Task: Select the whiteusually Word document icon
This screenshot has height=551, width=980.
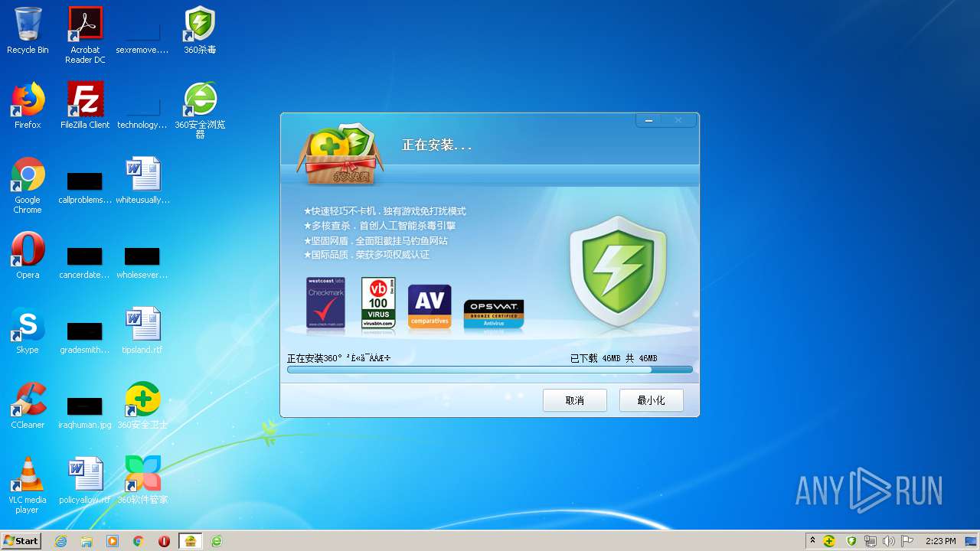Action: point(142,181)
